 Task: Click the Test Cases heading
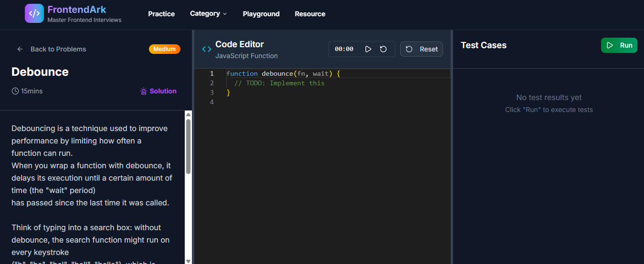484,45
